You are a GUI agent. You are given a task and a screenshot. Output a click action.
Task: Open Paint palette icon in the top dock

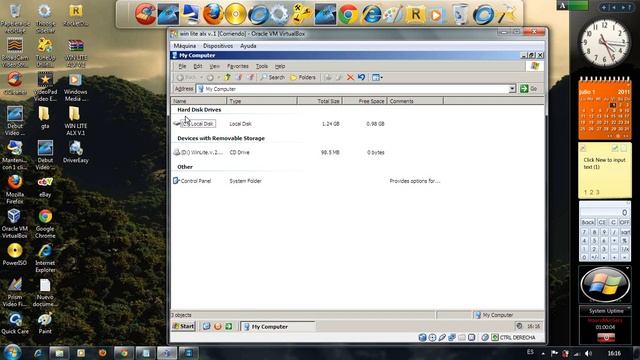[x=393, y=15]
